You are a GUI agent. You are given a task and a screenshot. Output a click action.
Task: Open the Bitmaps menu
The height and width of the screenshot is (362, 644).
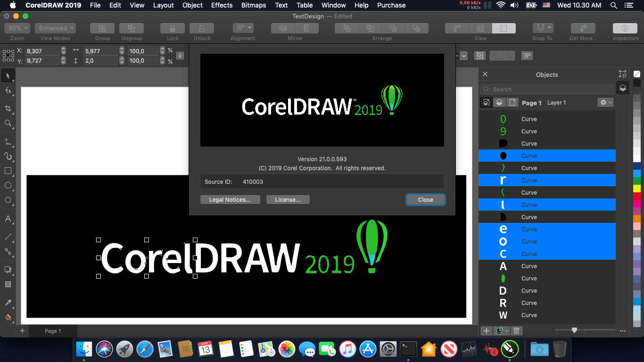[x=254, y=5]
